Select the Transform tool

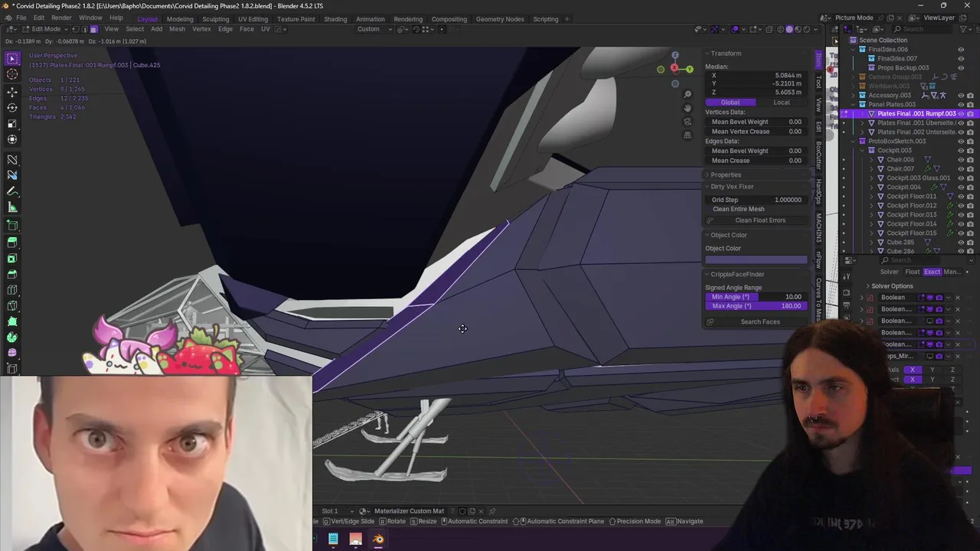click(12, 139)
